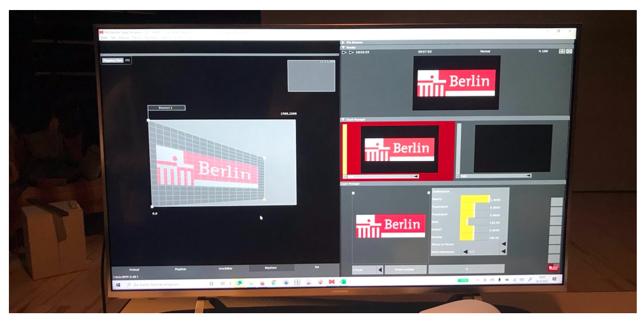
Task: Open the 1 Track selection arrow
Action: click(380, 270)
